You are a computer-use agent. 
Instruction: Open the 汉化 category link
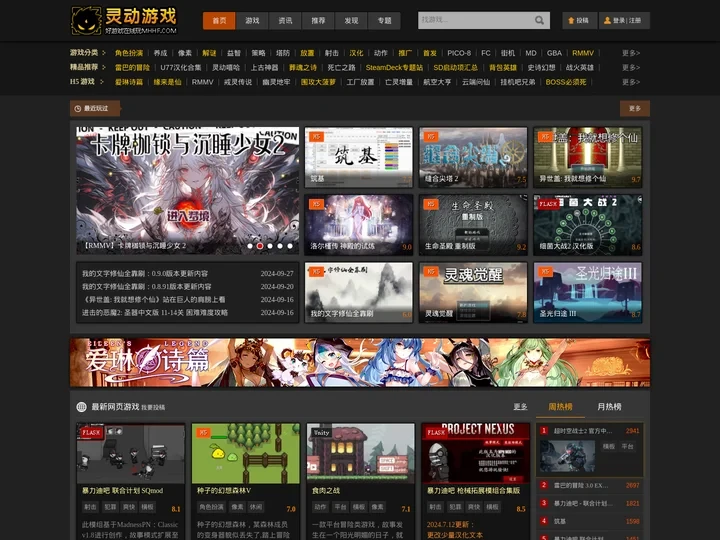point(356,53)
